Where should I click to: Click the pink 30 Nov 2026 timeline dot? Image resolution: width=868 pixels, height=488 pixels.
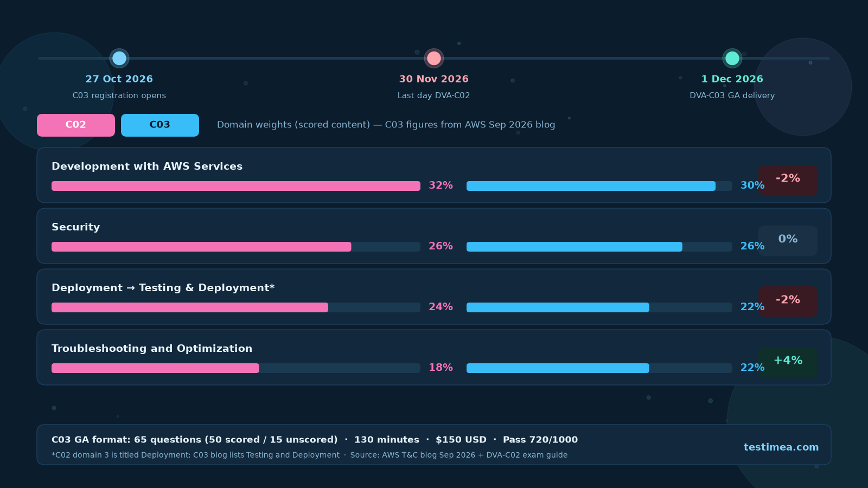click(x=434, y=58)
